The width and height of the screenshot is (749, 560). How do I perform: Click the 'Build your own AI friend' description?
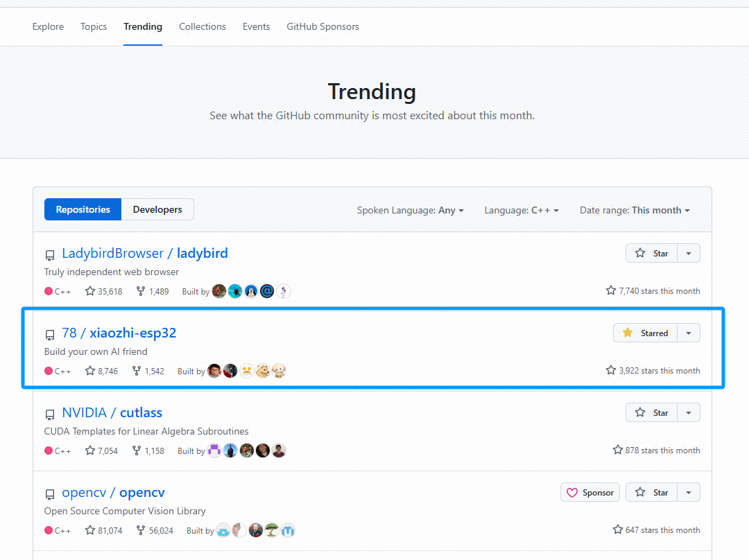click(x=96, y=351)
